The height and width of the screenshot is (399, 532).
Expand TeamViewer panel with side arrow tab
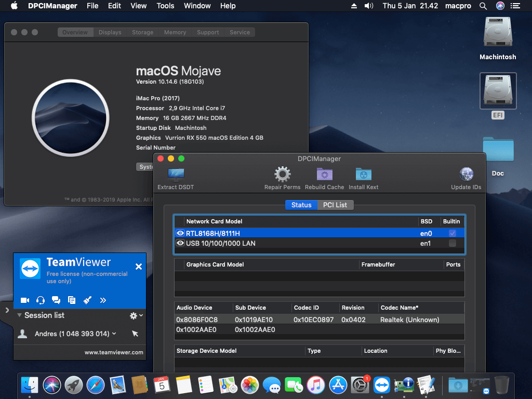[x=7, y=310]
